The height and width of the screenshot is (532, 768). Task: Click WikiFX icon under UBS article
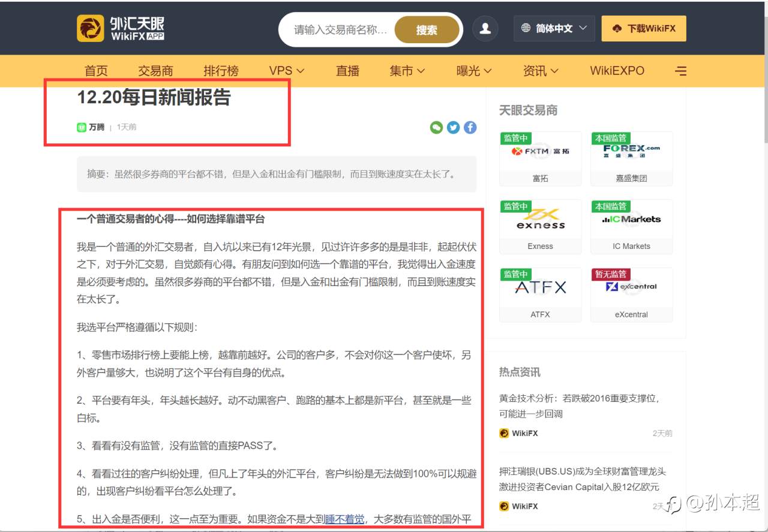[x=504, y=506]
